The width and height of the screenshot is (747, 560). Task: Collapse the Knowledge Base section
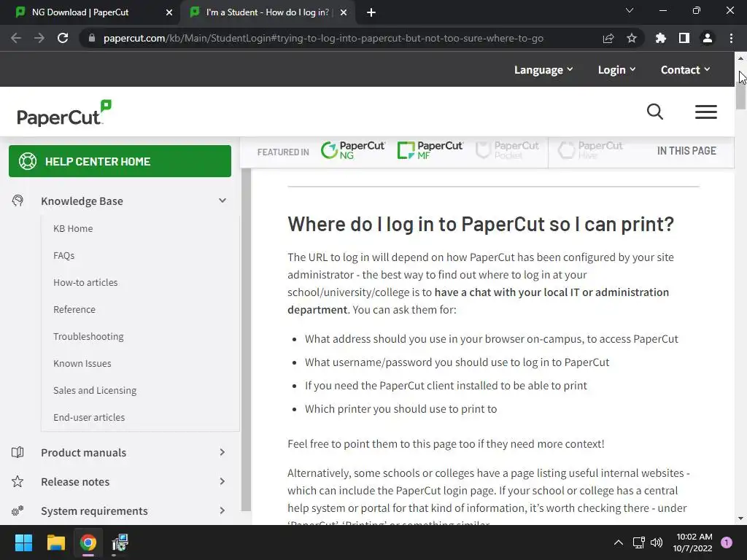click(x=222, y=201)
